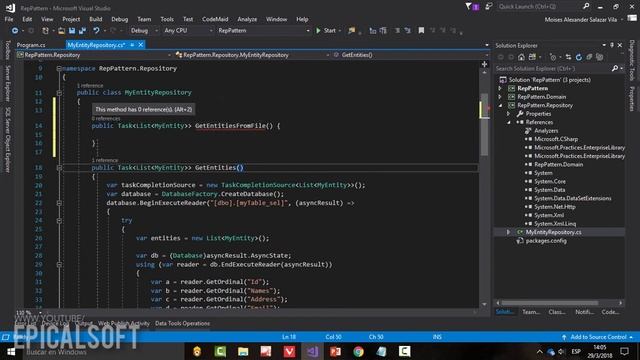Screen dimensions: 640x360
Task: Click the editor vertical scrollbar thumb
Action: click(484, 124)
